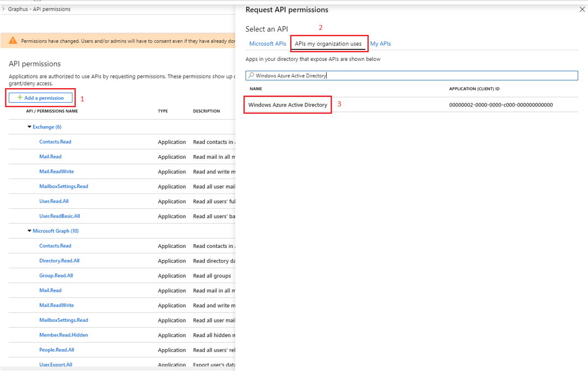Open Microsoft Graph Mail.Read permission
The image size is (588, 373).
tap(50, 290)
